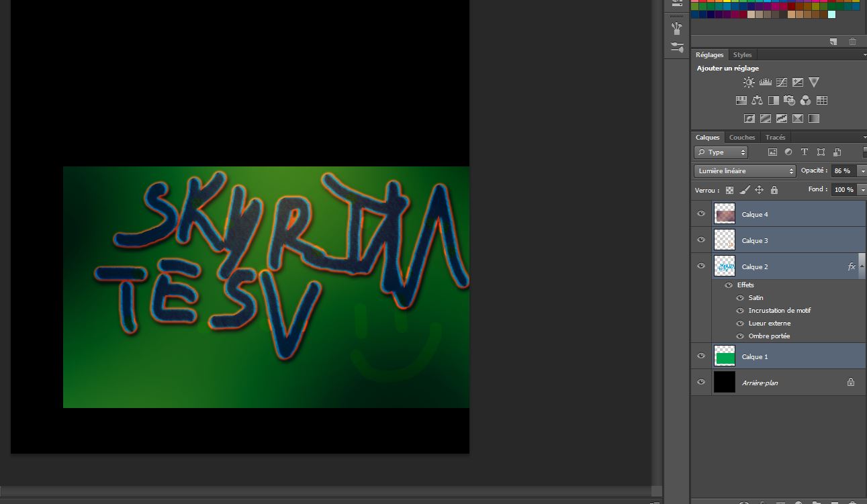Filter layers by text type
This screenshot has height=504, width=867.
point(805,152)
